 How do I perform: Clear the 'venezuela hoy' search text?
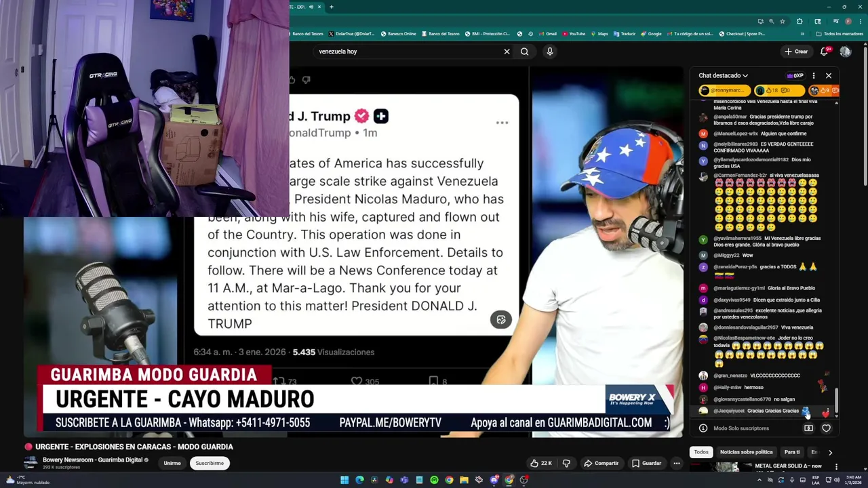(x=507, y=52)
